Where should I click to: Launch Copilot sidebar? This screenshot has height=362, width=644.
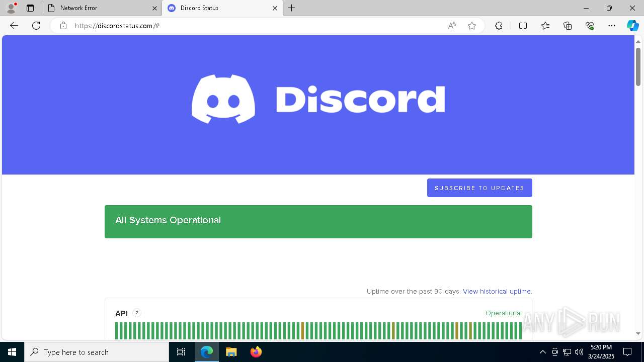coord(632,26)
